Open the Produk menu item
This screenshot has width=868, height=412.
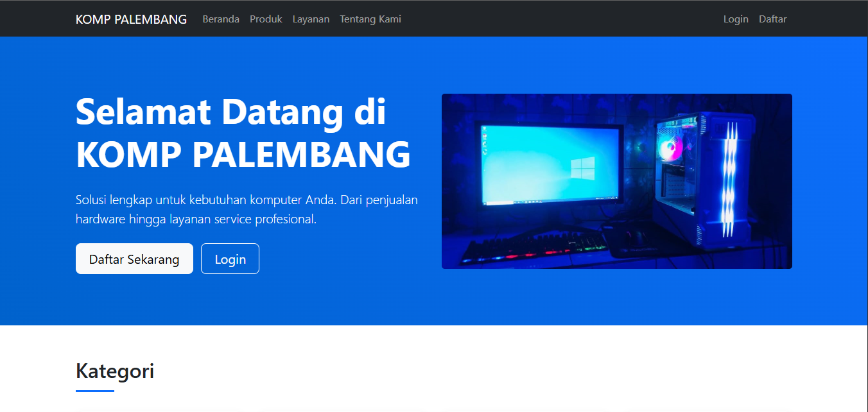tap(266, 19)
